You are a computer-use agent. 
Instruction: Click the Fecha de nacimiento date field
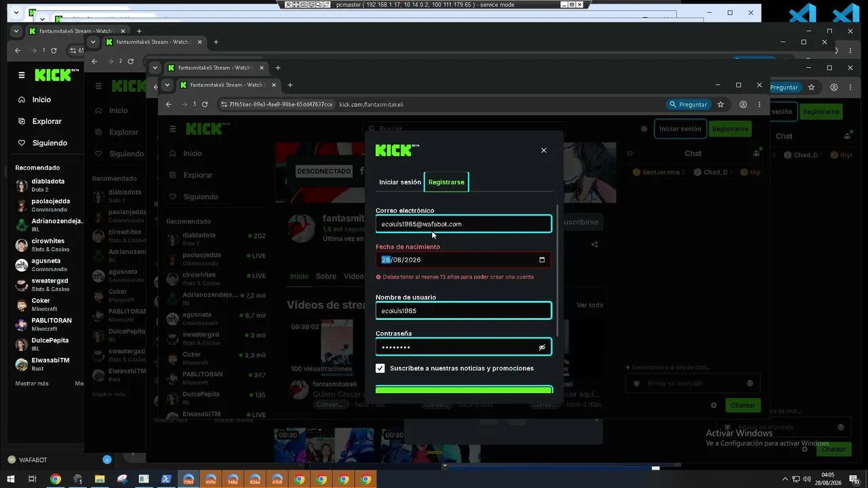[463, 260]
